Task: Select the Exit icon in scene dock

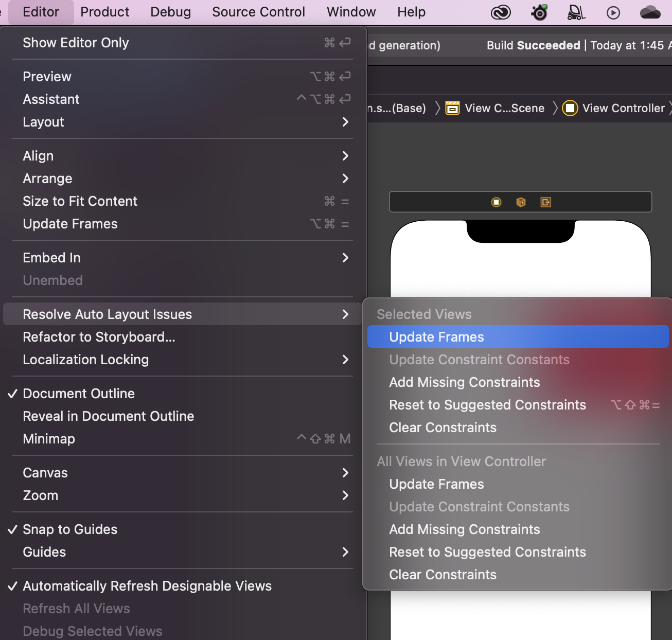Action: 546,202
